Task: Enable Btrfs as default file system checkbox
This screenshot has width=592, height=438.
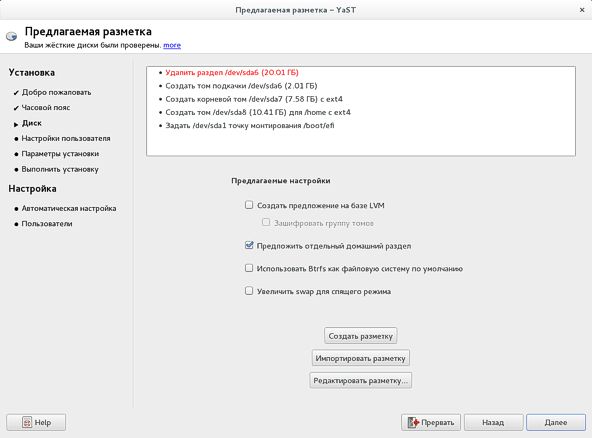Action: tap(249, 268)
